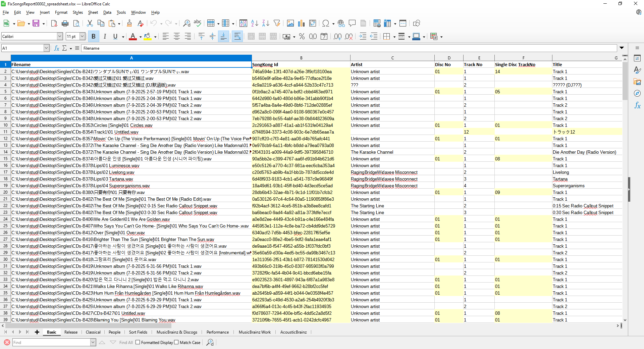The width and height of the screenshot is (644, 349).
Task: Click the AutoFilter funnel icon
Action: point(277,23)
